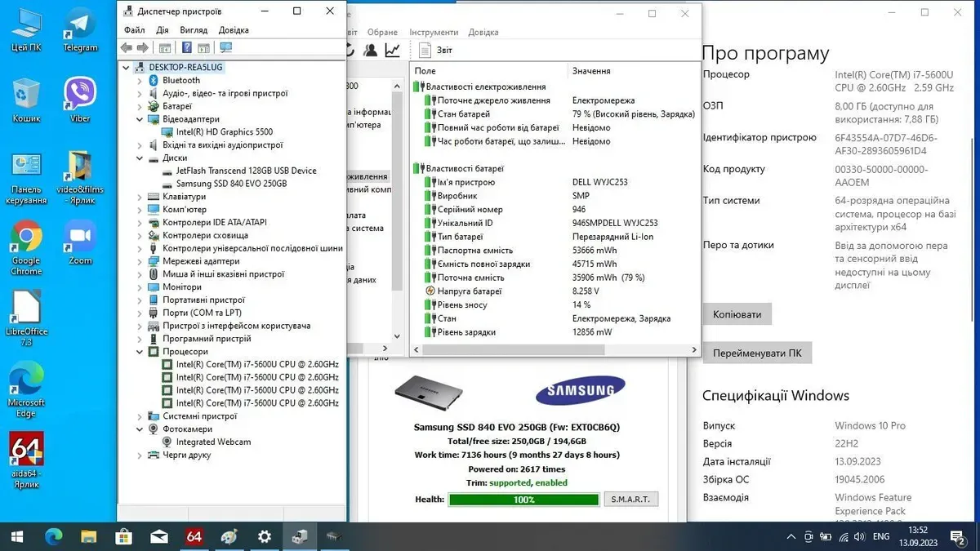Expand the Bluetooth node in device tree
The height and width of the screenshot is (551, 980).
point(139,80)
